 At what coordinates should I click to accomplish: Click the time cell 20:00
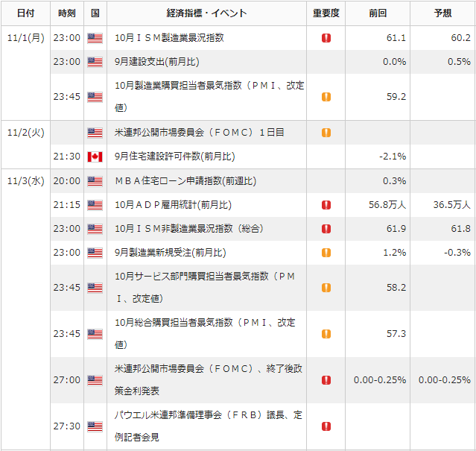click(x=67, y=181)
